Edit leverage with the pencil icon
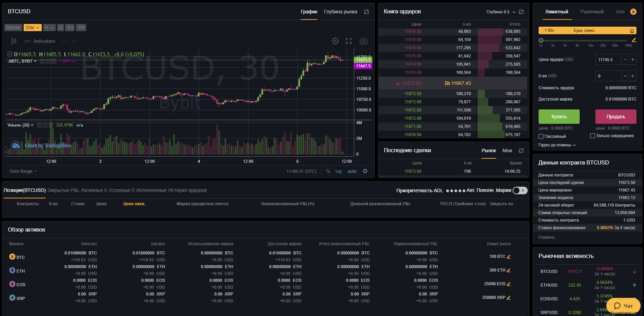 point(634,40)
